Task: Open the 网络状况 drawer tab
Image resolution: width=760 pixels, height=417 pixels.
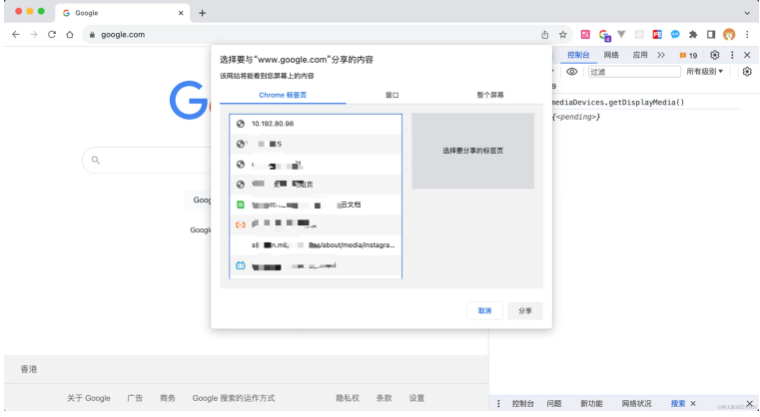Action: pyautogui.click(x=636, y=403)
